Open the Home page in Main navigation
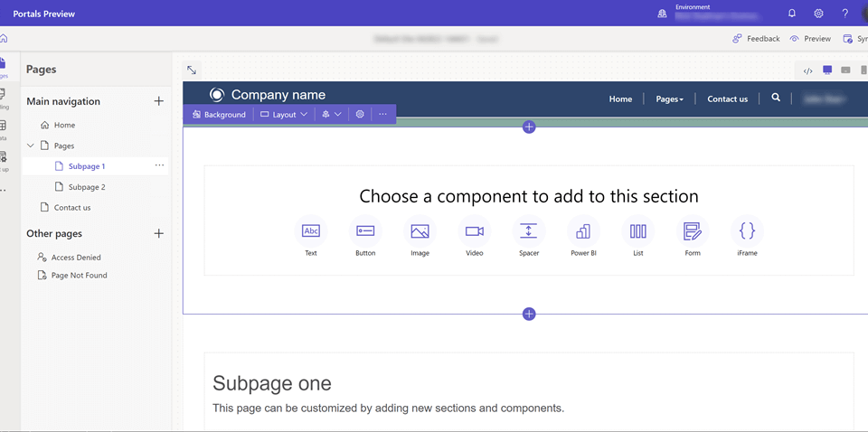Viewport: 868px width, 432px height. pyautogui.click(x=64, y=126)
